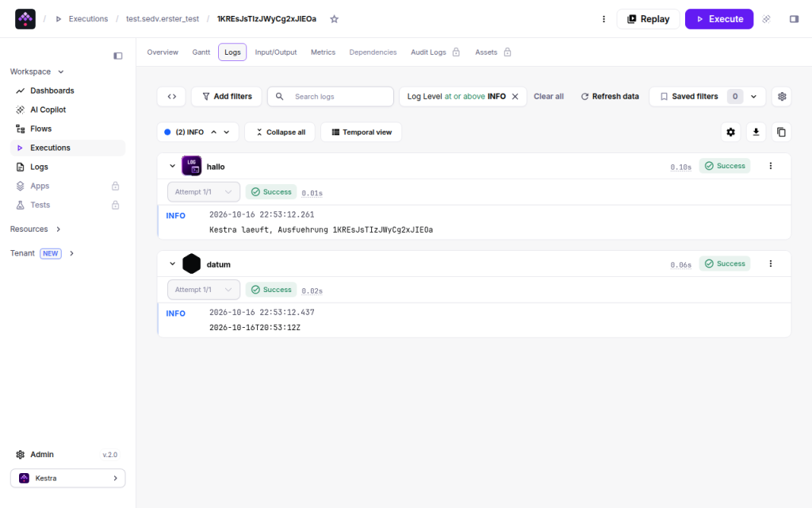The image size is (812, 508).
Task: Click the lock icon next to Tests
Action: [116, 205]
